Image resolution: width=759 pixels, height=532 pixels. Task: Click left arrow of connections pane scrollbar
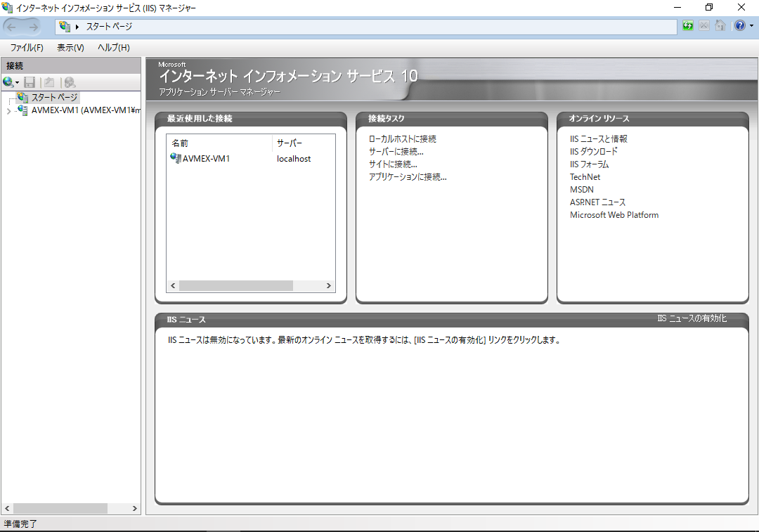(7, 508)
